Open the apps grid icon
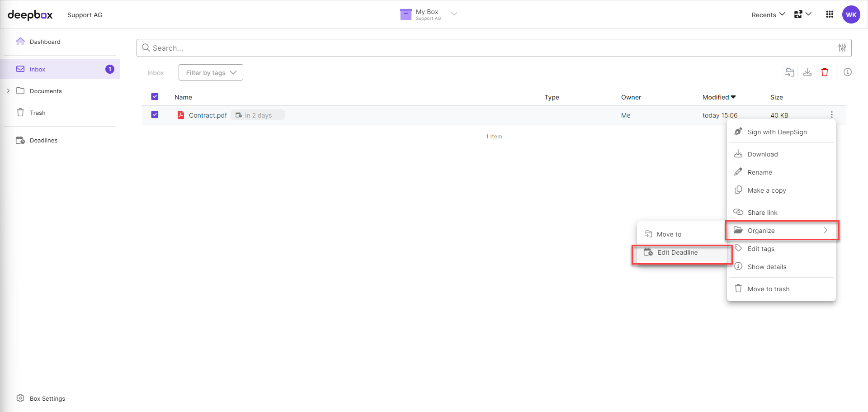This screenshot has width=868, height=412. click(x=829, y=14)
